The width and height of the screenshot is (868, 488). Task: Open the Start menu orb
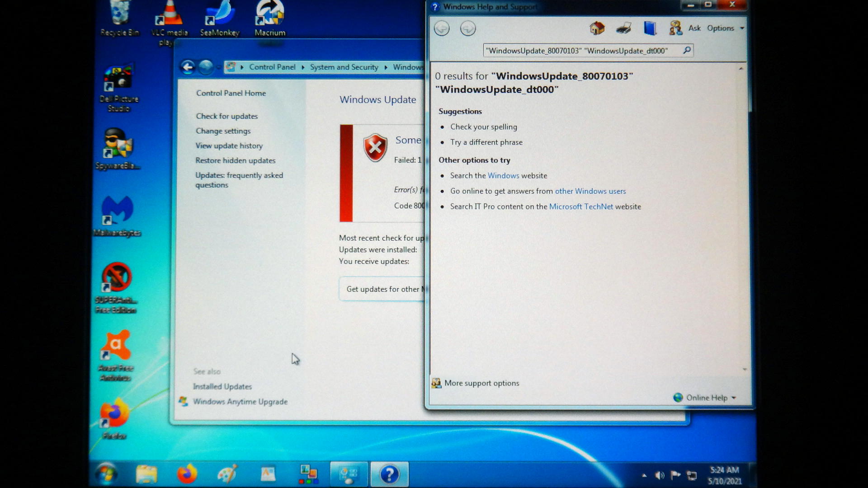(107, 474)
